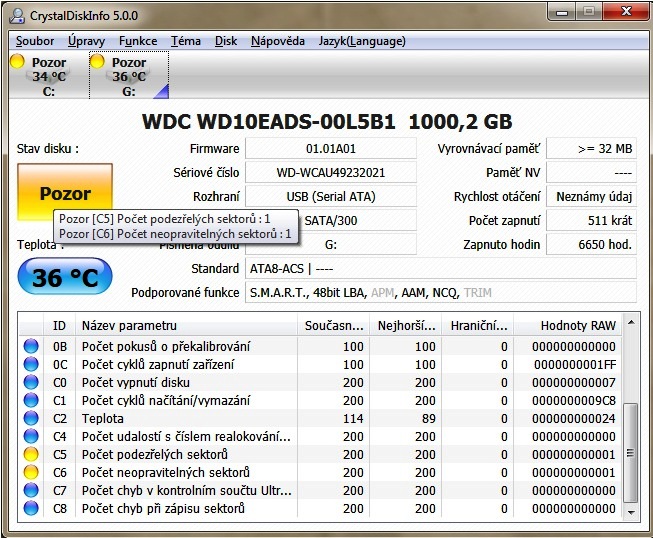
Task: Click the CrystalDiskInfo title bar icon
Action: 17,15
